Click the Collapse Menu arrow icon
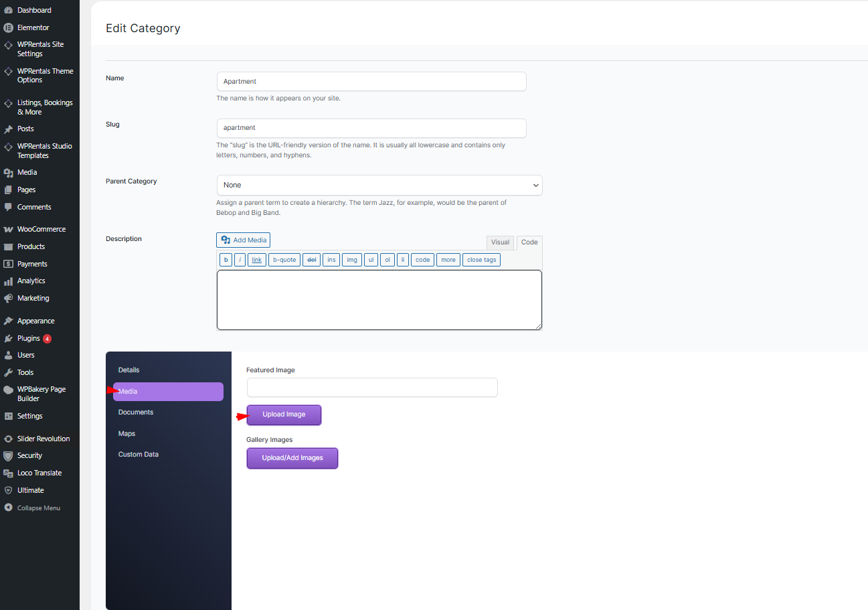The width and height of the screenshot is (868, 610). point(8,508)
